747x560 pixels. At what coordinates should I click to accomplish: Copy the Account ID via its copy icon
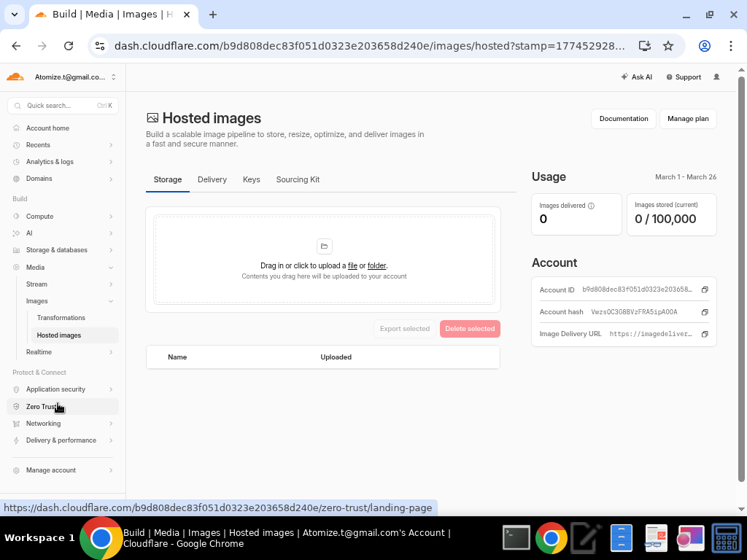pyautogui.click(x=704, y=289)
